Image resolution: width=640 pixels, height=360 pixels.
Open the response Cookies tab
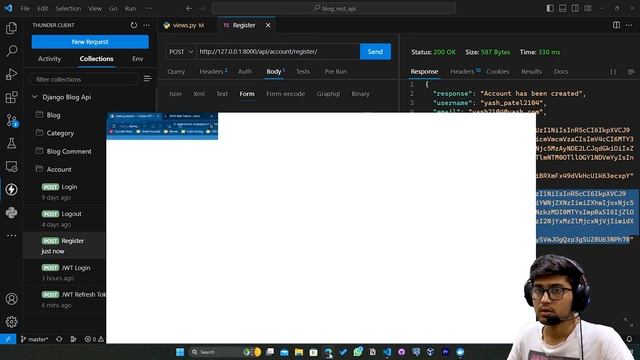point(498,71)
